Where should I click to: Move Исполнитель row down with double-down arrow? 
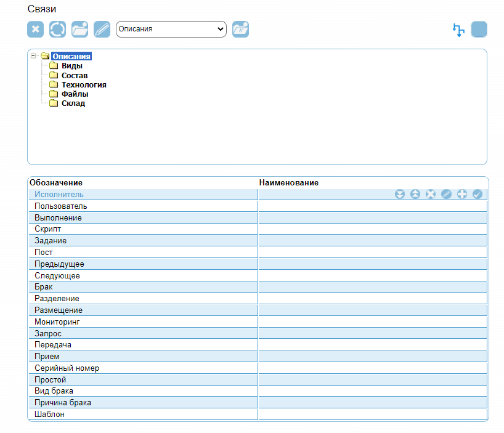click(x=400, y=195)
